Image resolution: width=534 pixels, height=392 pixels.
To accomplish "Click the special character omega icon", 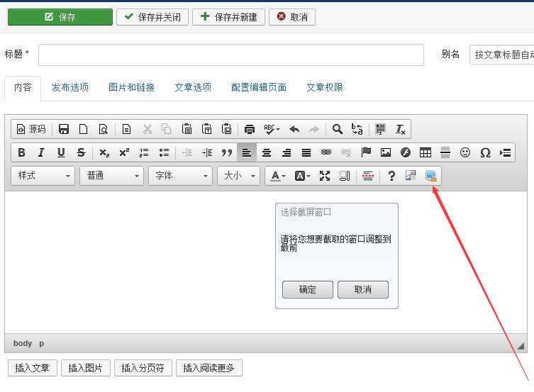I will click(485, 152).
